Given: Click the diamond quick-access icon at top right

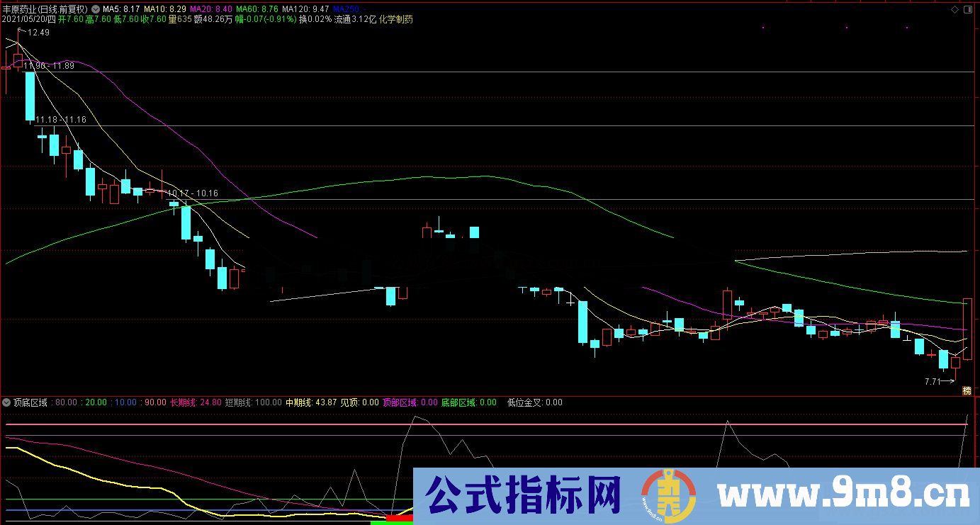Looking at the screenshot, I should (954, 9).
